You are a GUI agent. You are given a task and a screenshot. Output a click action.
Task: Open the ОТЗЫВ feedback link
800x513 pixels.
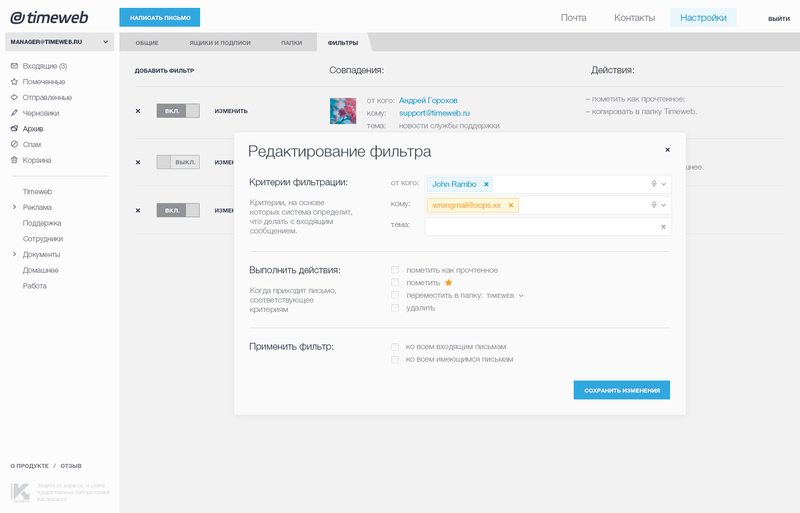pos(71,466)
